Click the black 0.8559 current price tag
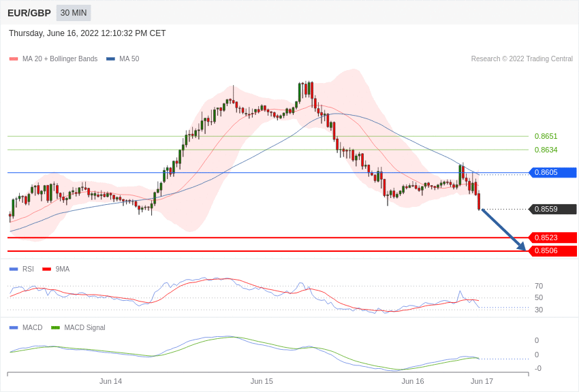Screen dimensions: 579x392 552,209
